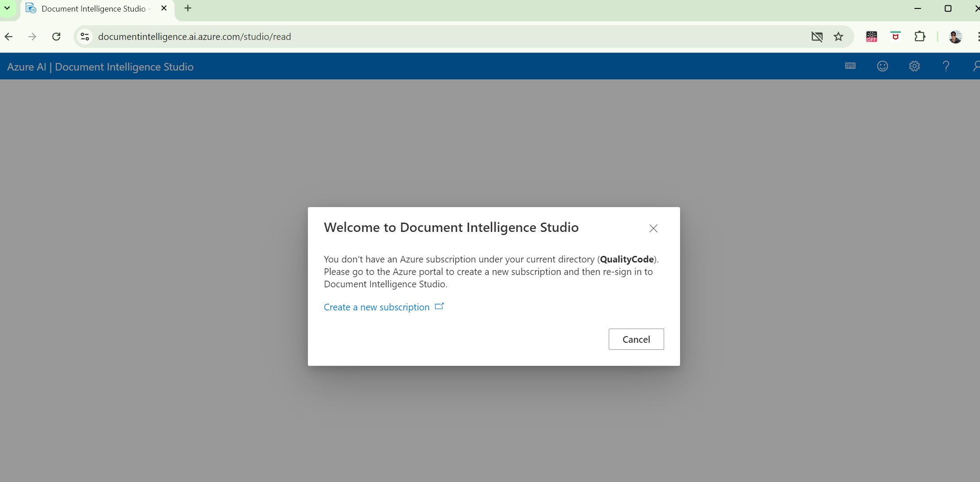This screenshot has height=482, width=980.
Task: Reload the page with the refresh icon
Action: click(56, 36)
